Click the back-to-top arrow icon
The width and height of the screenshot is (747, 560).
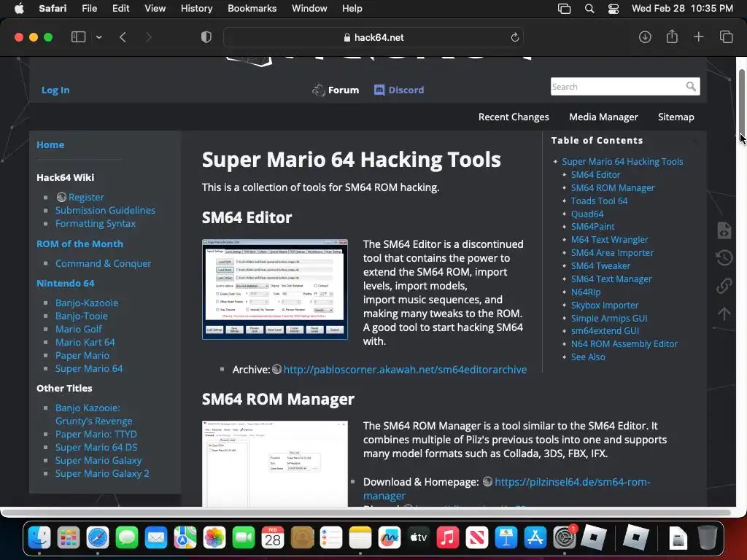[724, 314]
